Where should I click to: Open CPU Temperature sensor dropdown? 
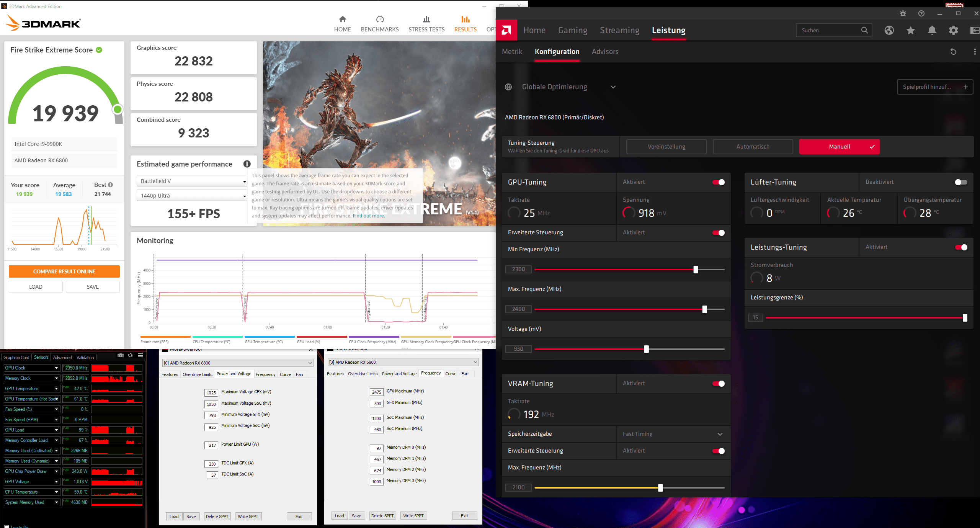click(x=56, y=492)
